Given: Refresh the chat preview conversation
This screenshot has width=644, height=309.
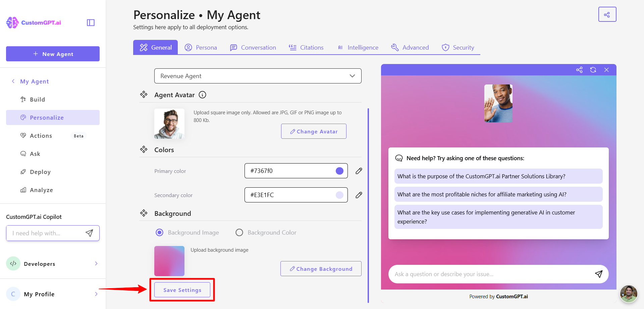Looking at the screenshot, I should (593, 70).
